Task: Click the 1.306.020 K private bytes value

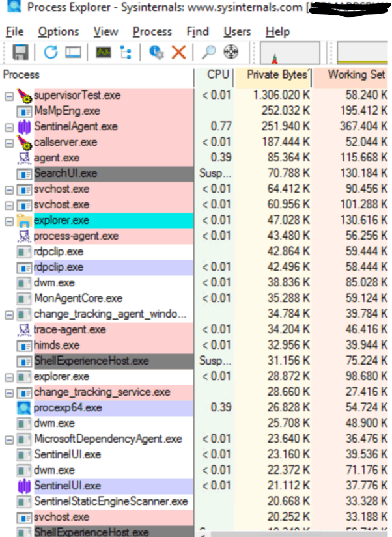Action: click(x=281, y=95)
